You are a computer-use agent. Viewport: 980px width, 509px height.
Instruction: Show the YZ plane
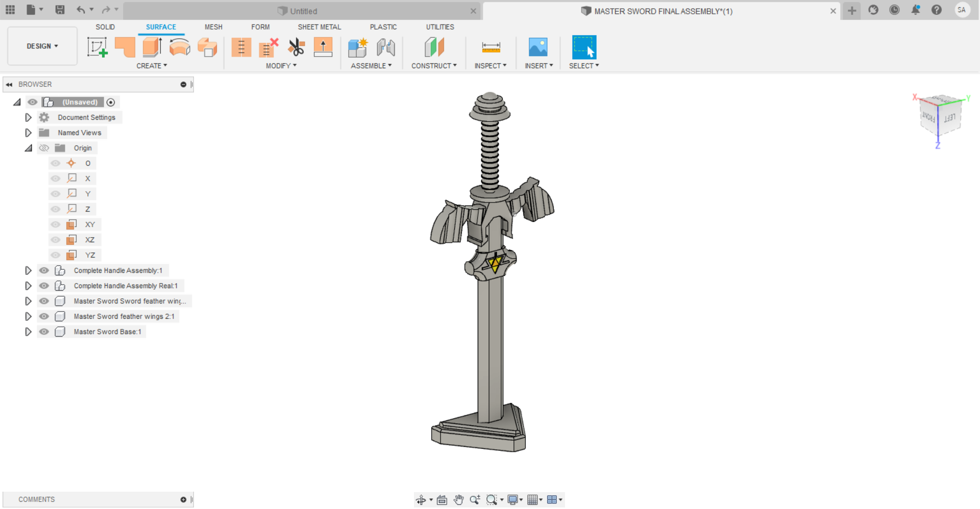coord(56,255)
